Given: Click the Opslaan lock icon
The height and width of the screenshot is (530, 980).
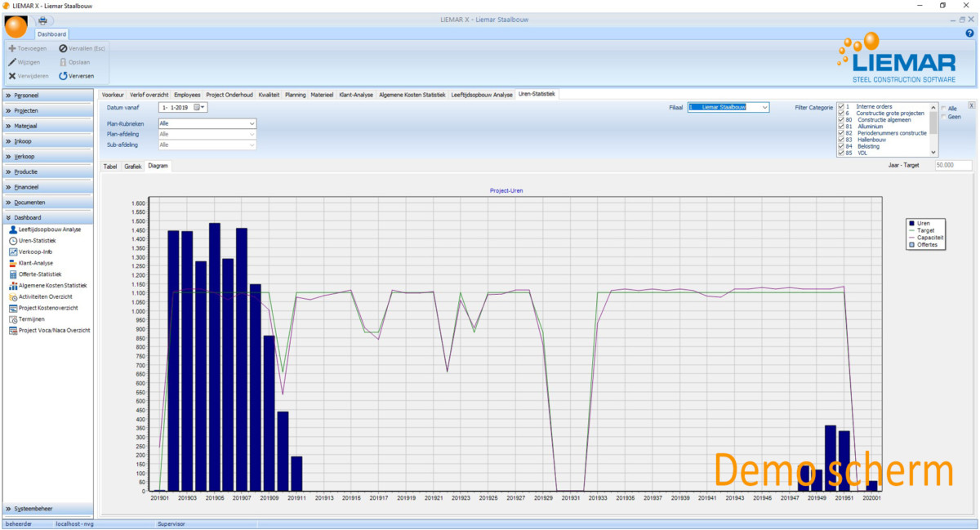Looking at the screenshot, I should pos(63,62).
